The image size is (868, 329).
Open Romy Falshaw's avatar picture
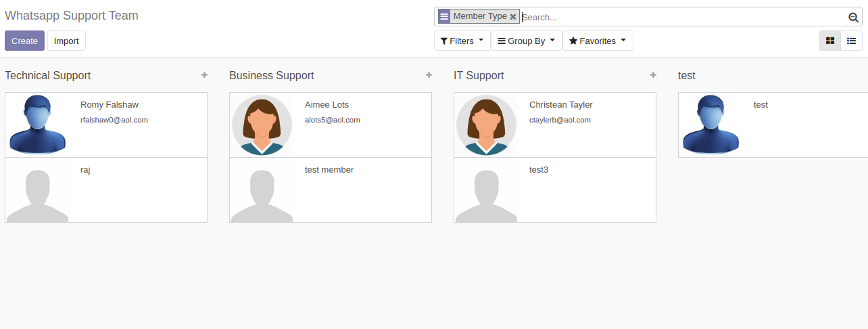point(37,125)
